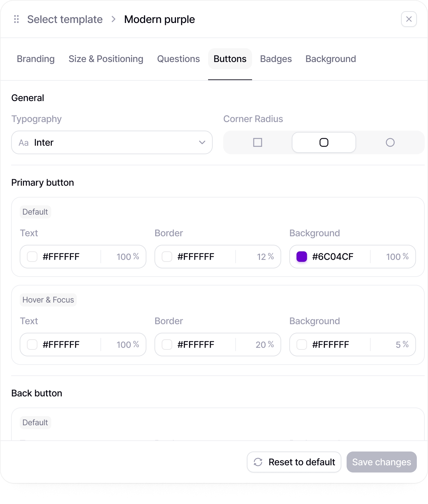Edit Hover & Focus text hex value
Screen dimensions: 428x504
pyautogui.click(x=61, y=345)
